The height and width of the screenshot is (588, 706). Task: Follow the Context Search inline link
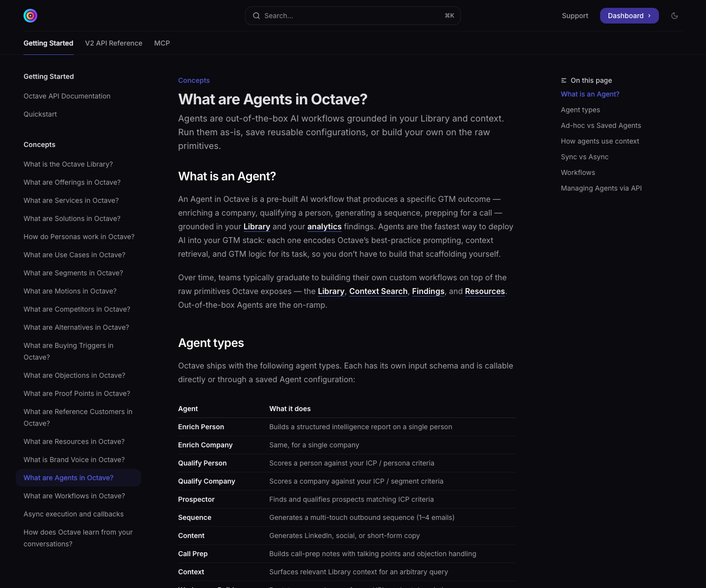tap(378, 291)
